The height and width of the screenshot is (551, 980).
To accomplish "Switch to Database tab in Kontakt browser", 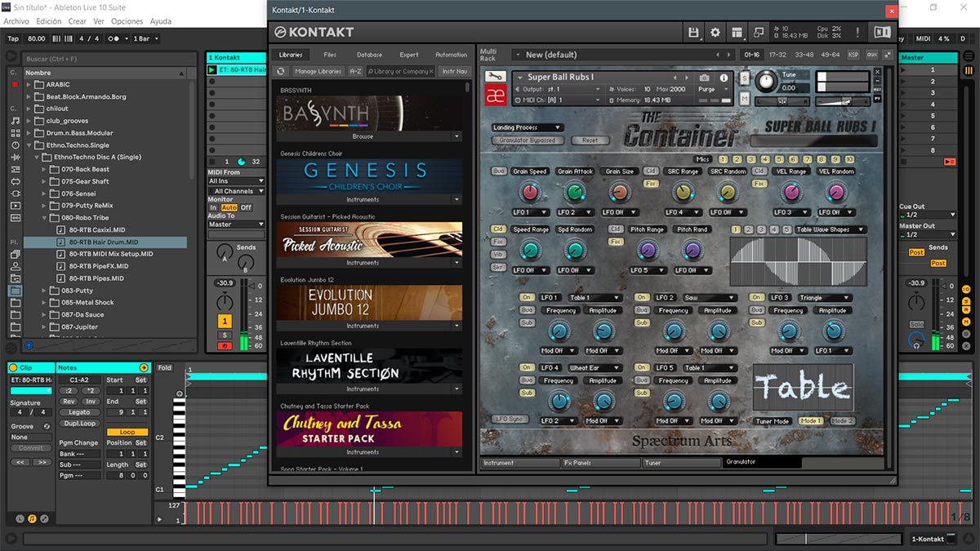I will [x=369, y=55].
